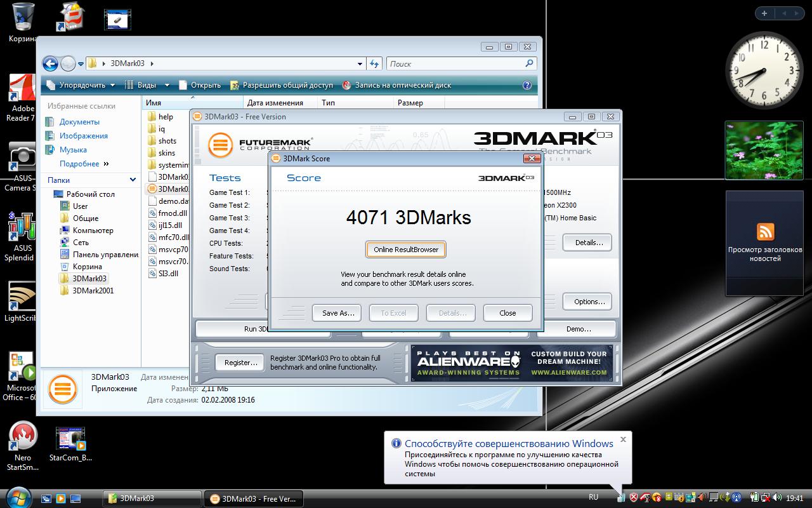Open Nero StartSmart desktop icon
This screenshot has height=508, width=812.
click(23, 446)
